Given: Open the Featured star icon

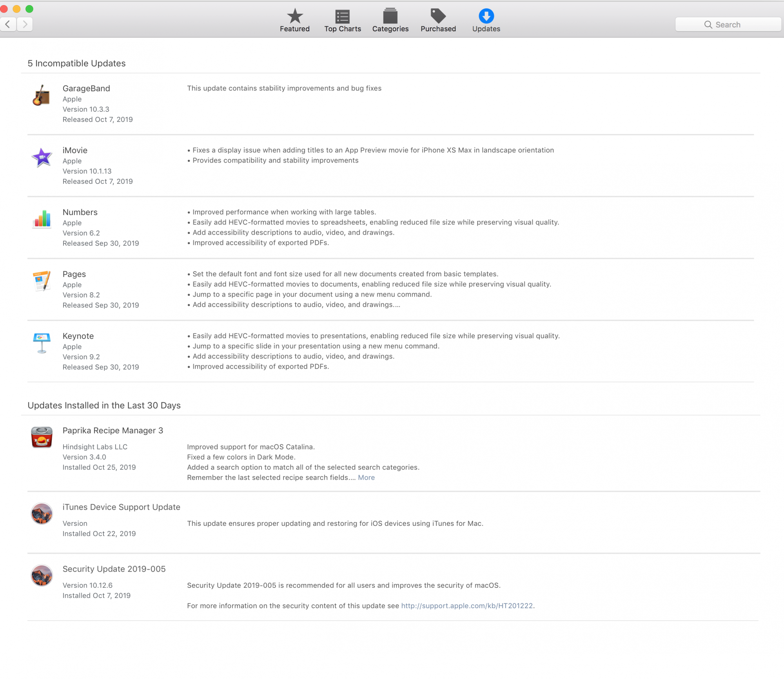Looking at the screenshot, I should (295, 16).
